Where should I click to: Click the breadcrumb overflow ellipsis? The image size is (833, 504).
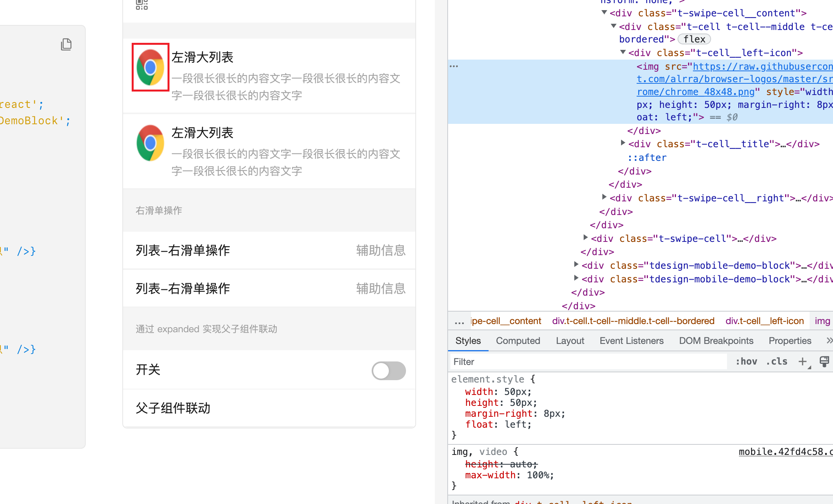(459, 321)
